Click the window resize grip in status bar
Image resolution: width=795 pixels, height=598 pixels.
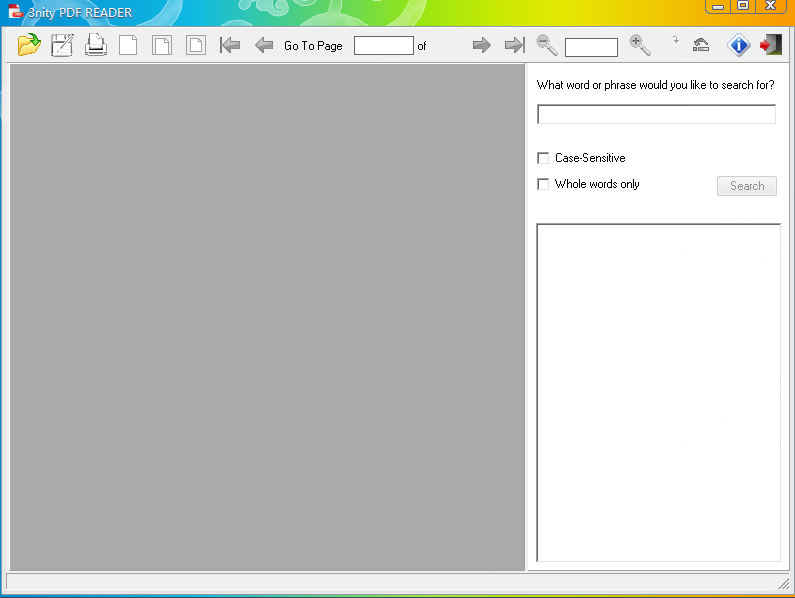coord(784,584)
